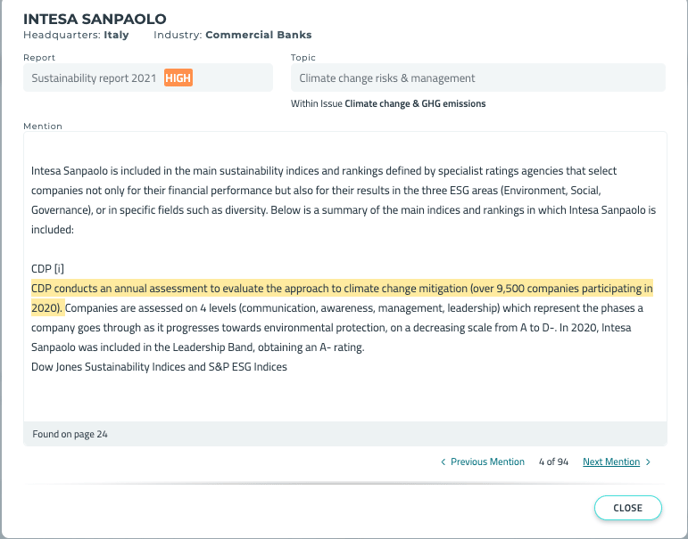Click Dow Jones Sustainability Indices line
This screenshot has width=688, height=539.
(159, 367)
